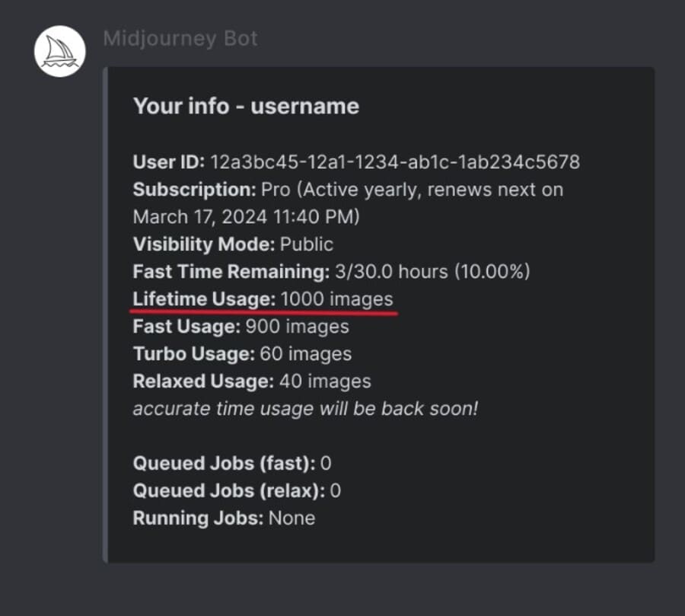Click the Queued Jobs (fast) label

(224, 464)
